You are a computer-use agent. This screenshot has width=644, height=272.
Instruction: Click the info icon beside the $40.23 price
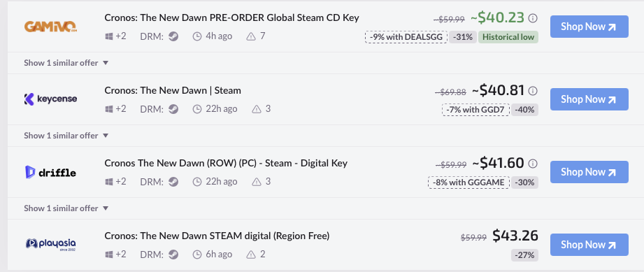pos(533,18)
